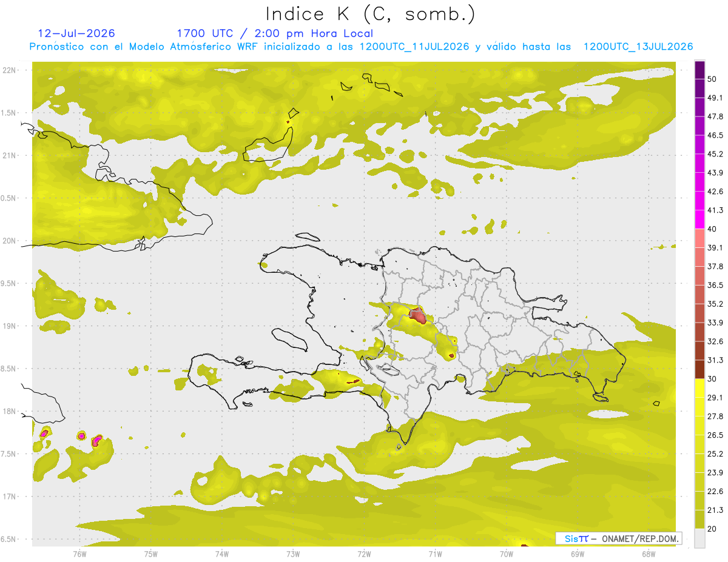Click the "73W" longitude label
Viewport: 728px width, 562px height.
(293, 554)
